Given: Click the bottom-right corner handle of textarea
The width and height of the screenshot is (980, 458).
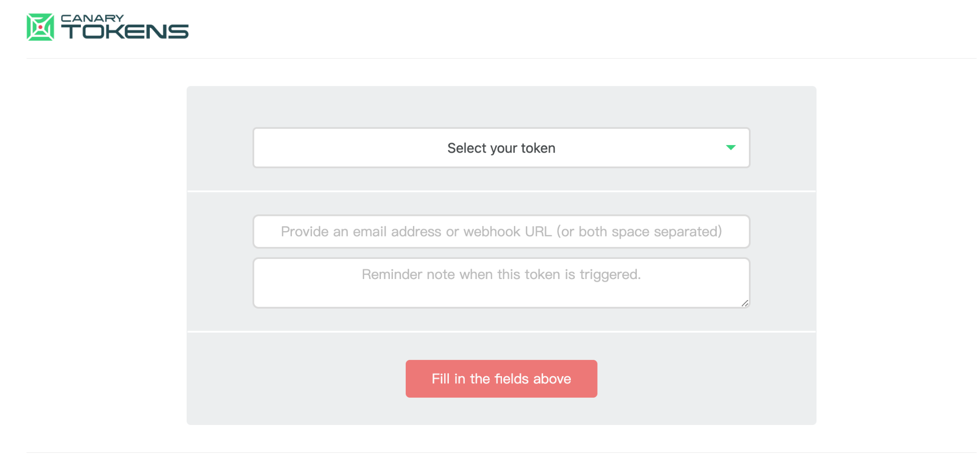Looking at the screenshot, I should 745,303.
